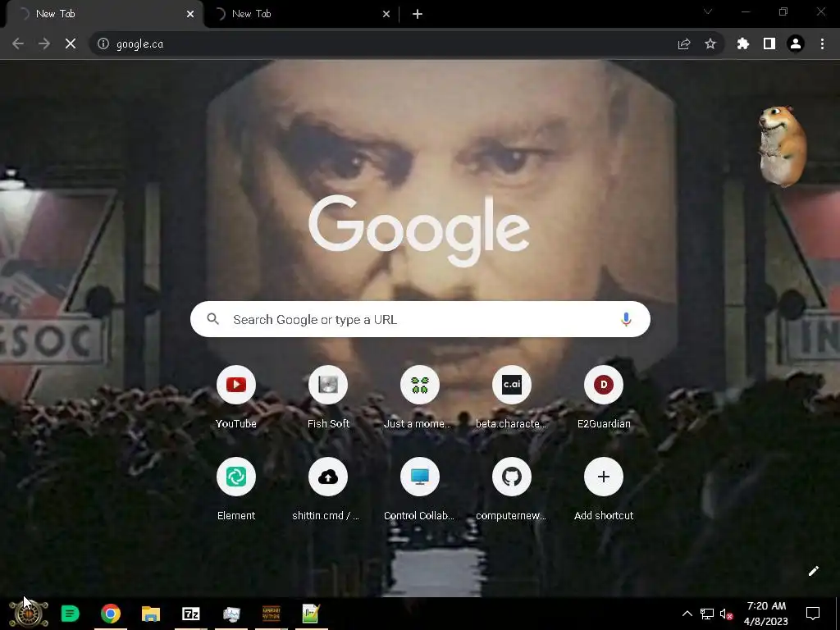Close the second New Tab
Viewport: 840px width, 630px height.
tap(386, 15)
